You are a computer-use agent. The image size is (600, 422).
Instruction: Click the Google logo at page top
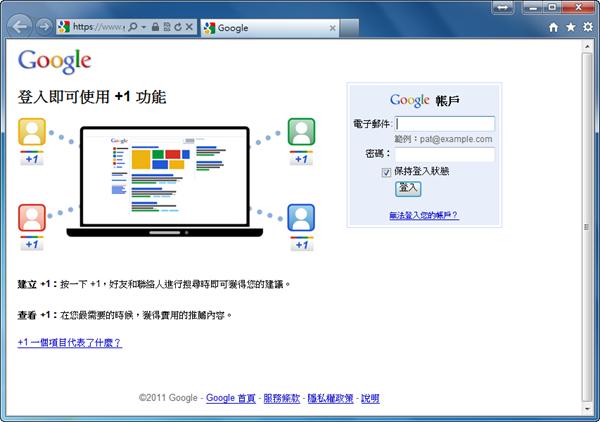pos(55,61)
